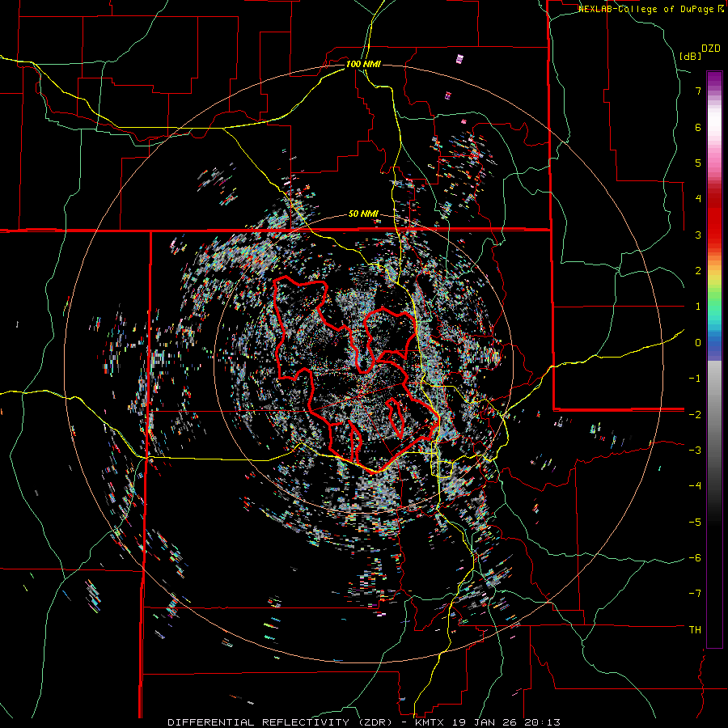Click the "-2" value on the color scale
Image resolution: width=728 pixels, height=728 pixels.
(x=695, y=414)
